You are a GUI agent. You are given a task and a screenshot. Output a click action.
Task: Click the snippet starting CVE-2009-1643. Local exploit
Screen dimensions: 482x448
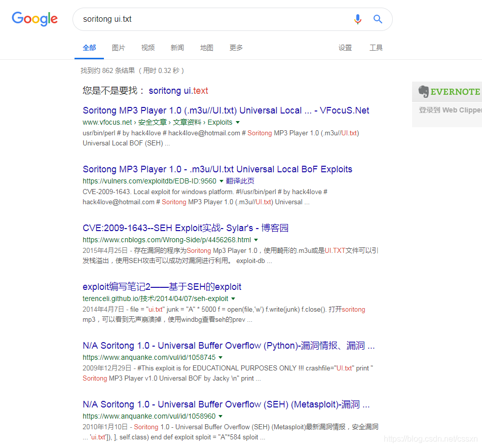(x=205, y=197)
